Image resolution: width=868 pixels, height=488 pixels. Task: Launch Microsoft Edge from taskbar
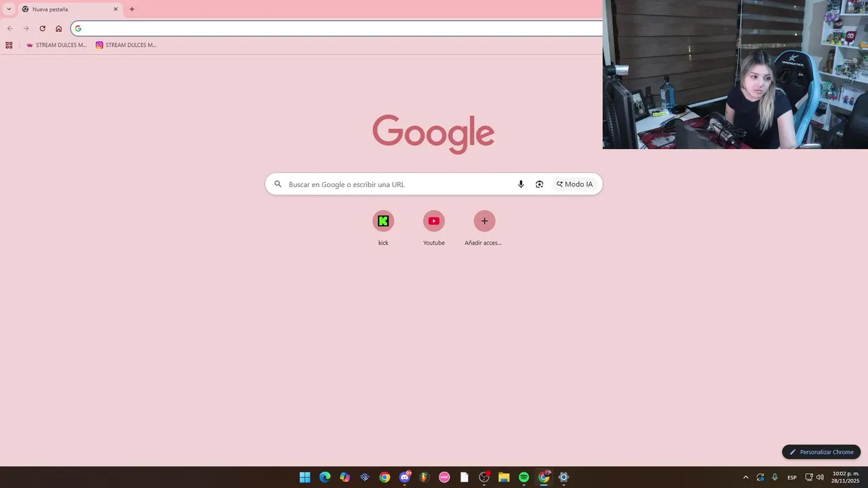(325, 477)
